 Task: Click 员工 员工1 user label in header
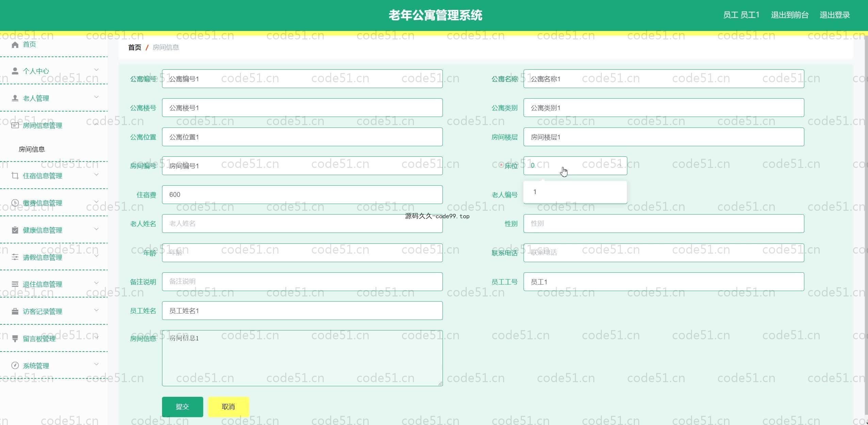[x=741, y=15]
